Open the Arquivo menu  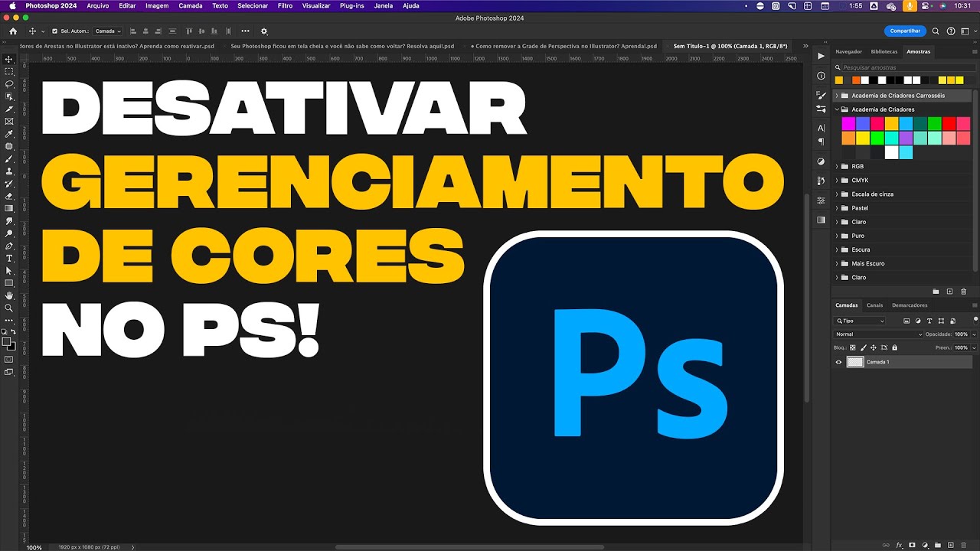[x=97, y=5]
